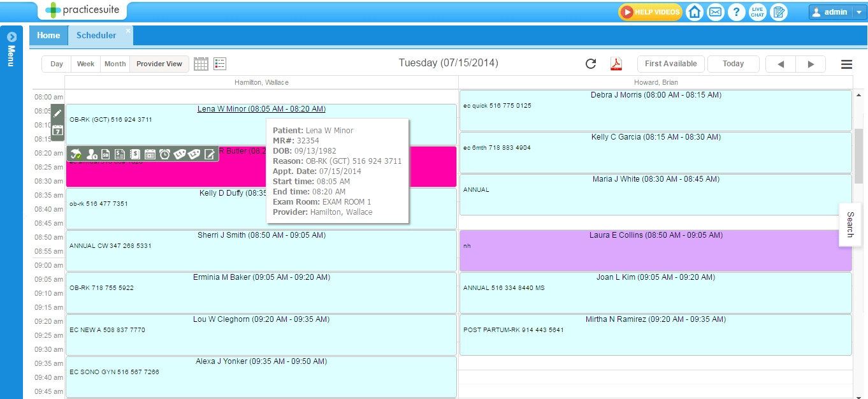Switch to the Home tab
Viewport: 868px width, 399px height.
click(48, 35)
